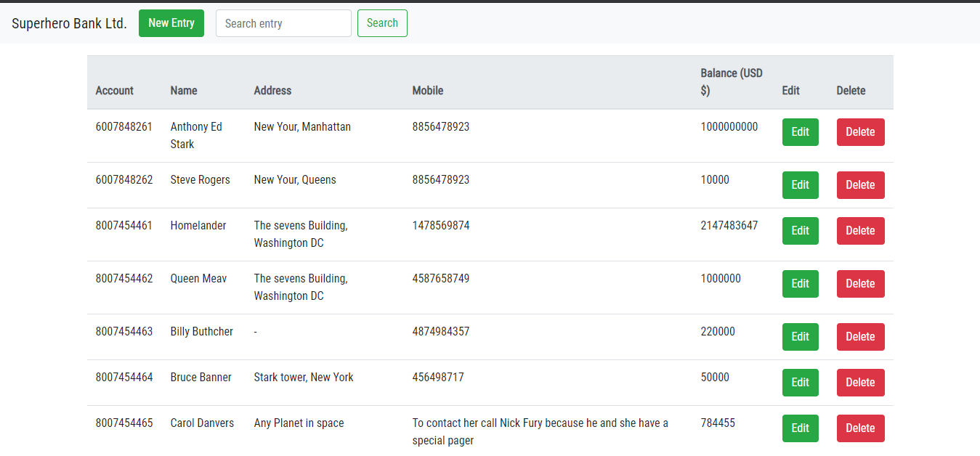980x456 pixels.
Task: Edit Anthony Ed Stark's account
Action: click(x=801, y=132)
